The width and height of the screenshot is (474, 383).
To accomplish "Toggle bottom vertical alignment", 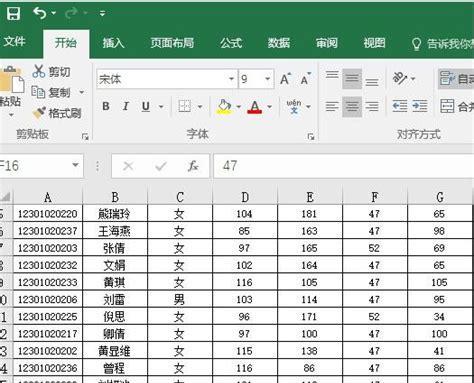I will (372, 82).
